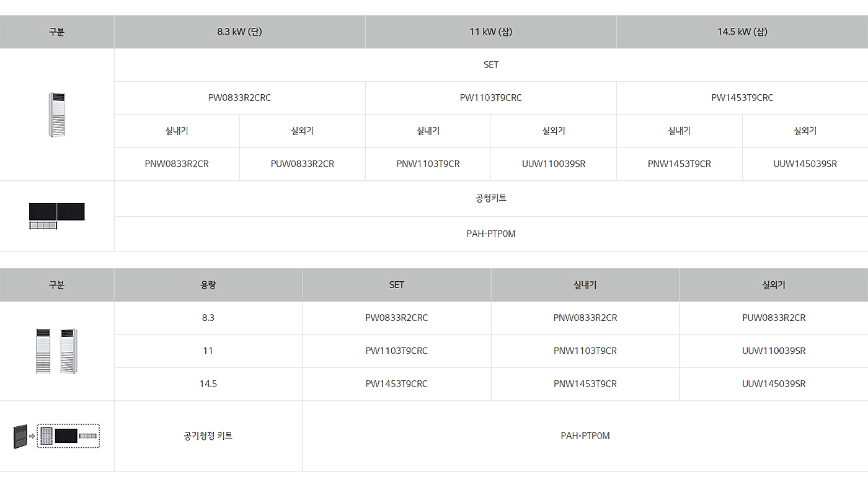Select the 11 kW (삼) column header
The height and width of the screenshot is (485, 868).
[490, 32]
